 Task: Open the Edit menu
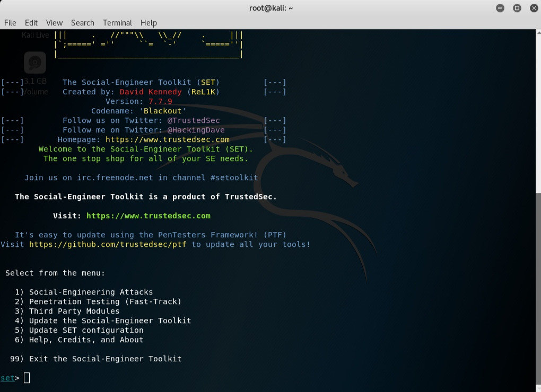[31, 23]
